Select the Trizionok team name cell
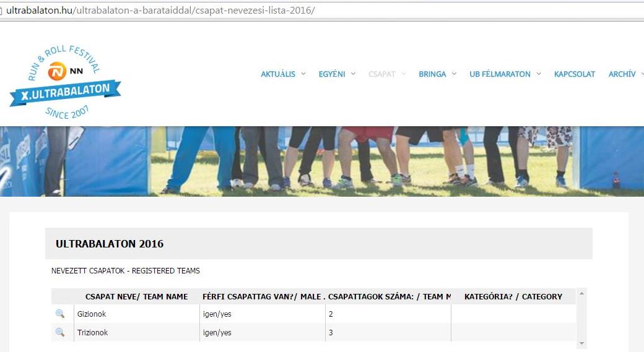Screen dimensions: 644x352 136,332
